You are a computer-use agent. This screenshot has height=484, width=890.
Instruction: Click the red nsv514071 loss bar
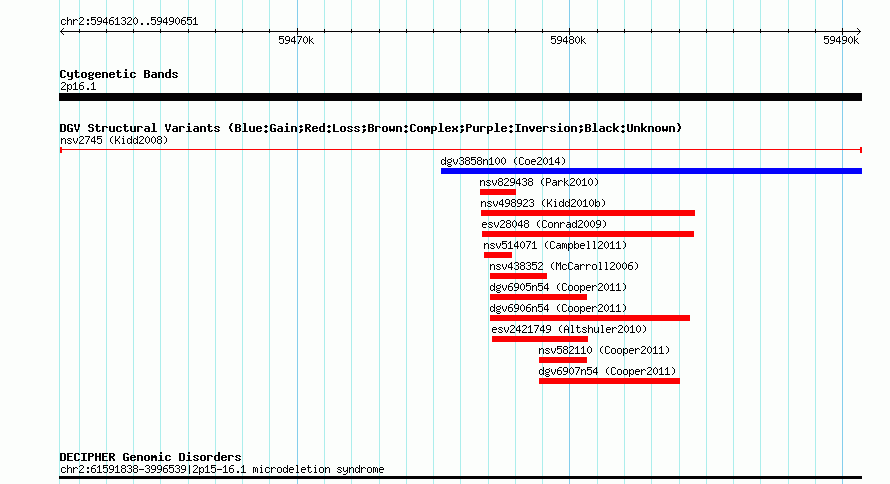(x=498, y=255)
